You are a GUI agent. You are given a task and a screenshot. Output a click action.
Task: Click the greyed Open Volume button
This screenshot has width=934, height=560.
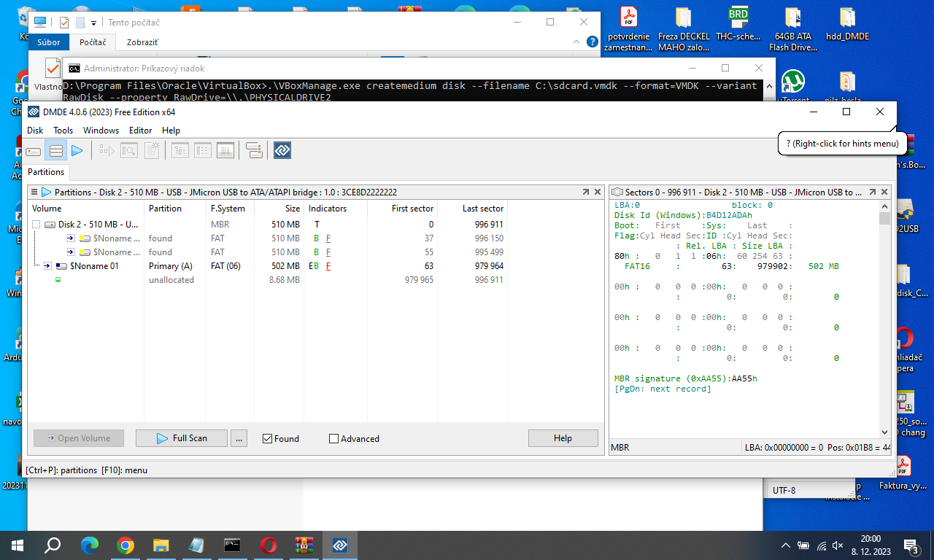coord(79,438)
